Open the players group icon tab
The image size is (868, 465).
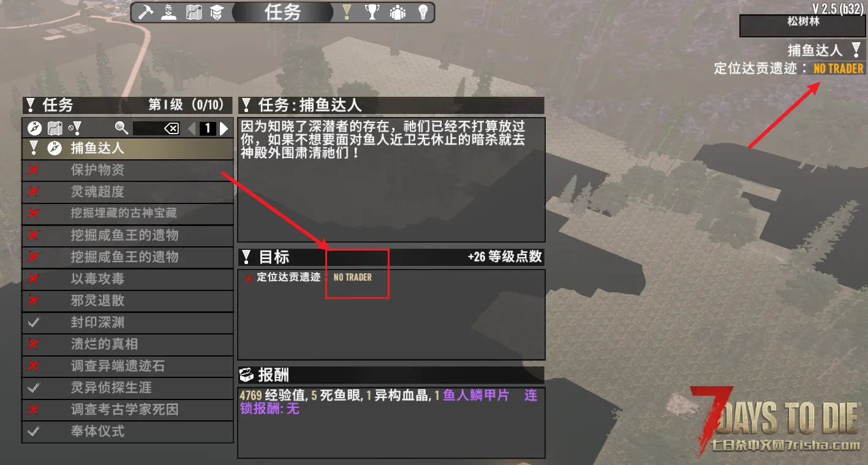point(398,12)
